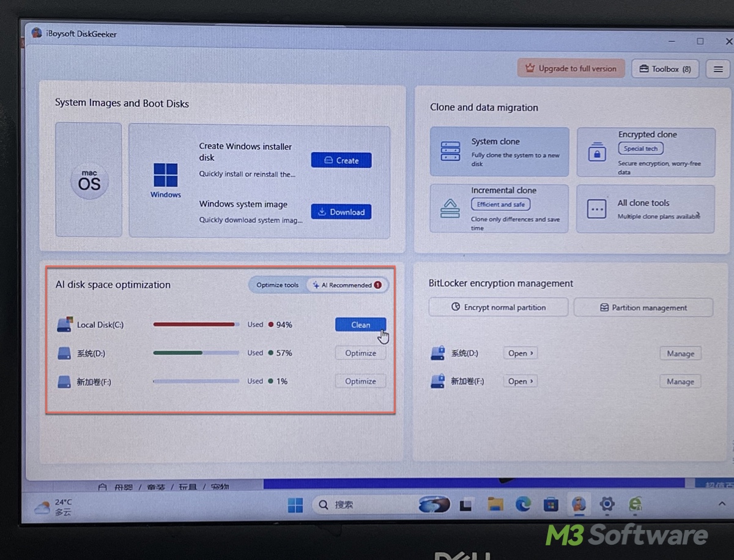734x560 pixels.
Task: Click the 系统(D:) locked drive icon
Action: coord(438,353)
